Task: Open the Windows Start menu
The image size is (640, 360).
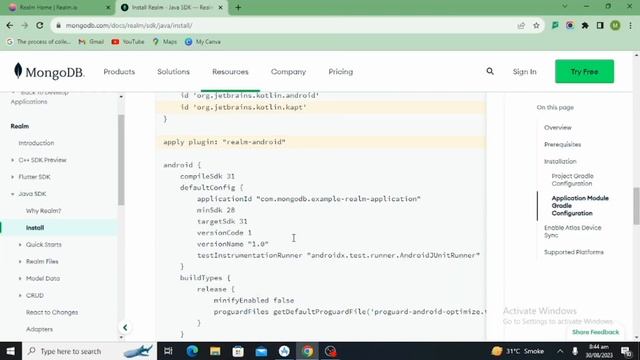Action: (10, 351)
